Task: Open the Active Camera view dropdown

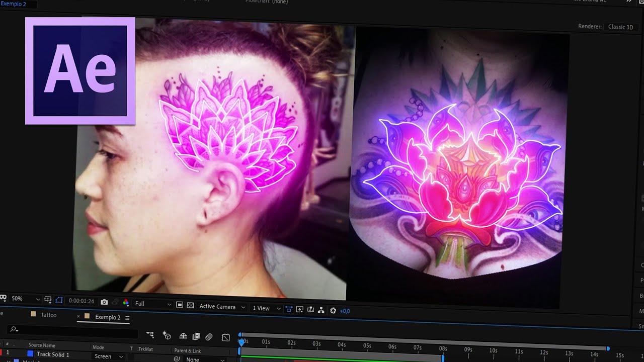Action: click(222, 306)
